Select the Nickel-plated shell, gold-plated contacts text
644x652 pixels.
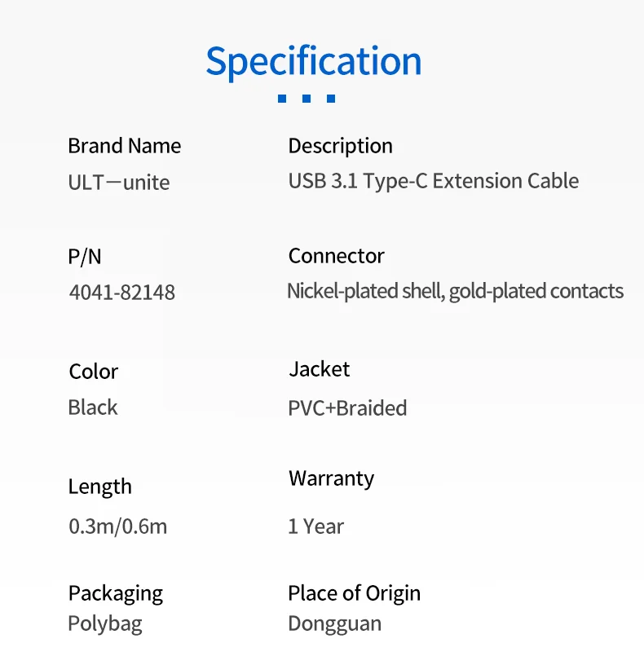(x=455, y=292)
